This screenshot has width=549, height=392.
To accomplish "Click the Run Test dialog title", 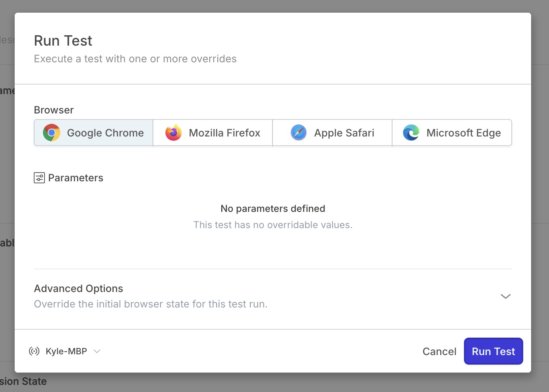I will 63,41.
